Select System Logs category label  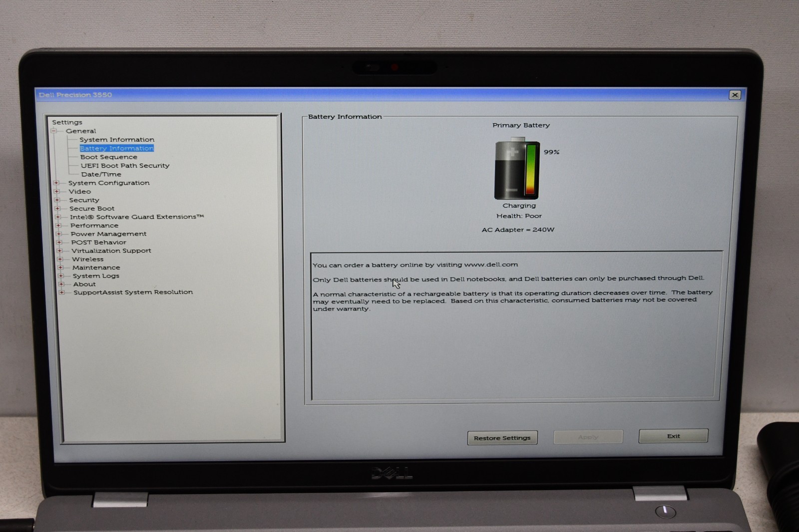[x=96, y=275]
